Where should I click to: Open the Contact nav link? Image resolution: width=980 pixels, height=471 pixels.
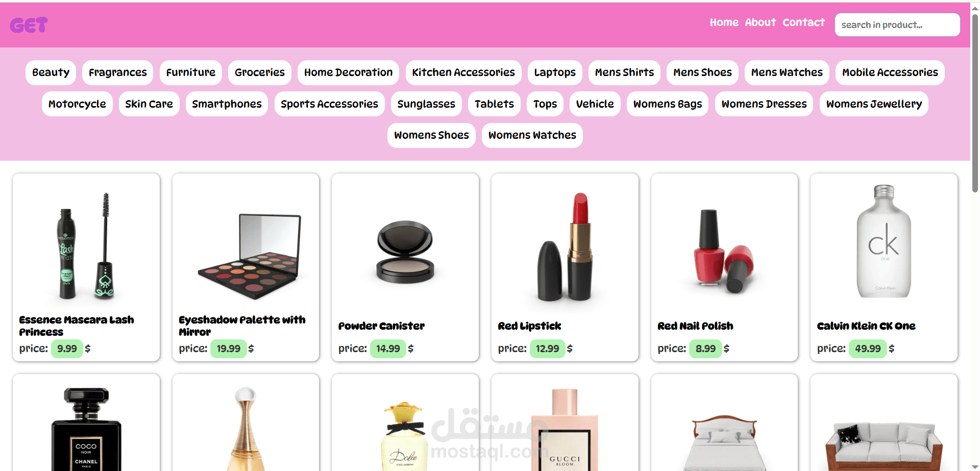[803, 22]
